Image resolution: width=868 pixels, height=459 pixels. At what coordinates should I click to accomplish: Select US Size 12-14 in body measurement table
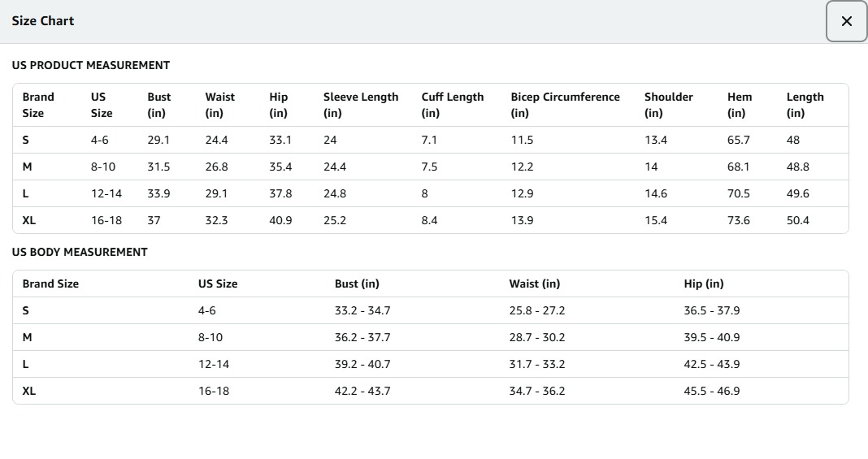coord(214,364)
